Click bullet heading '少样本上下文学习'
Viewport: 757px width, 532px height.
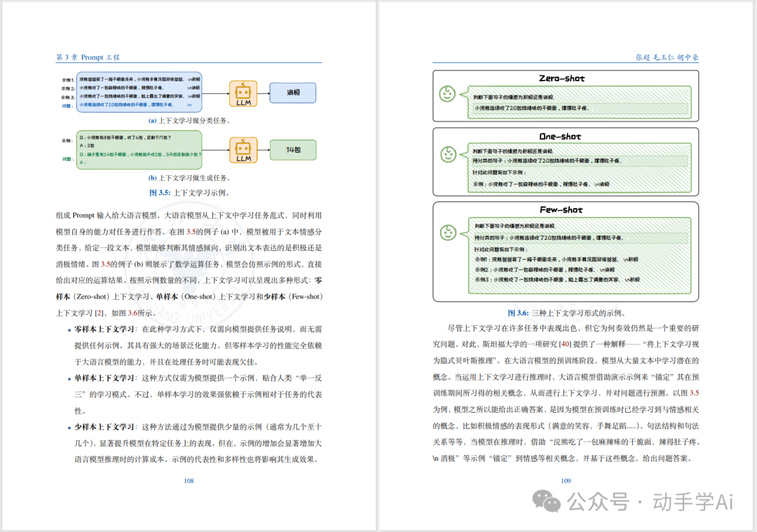(x=104, y=427)
